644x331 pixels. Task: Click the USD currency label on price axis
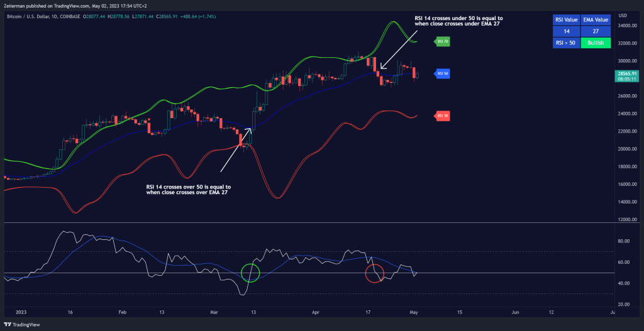(623, 15)
